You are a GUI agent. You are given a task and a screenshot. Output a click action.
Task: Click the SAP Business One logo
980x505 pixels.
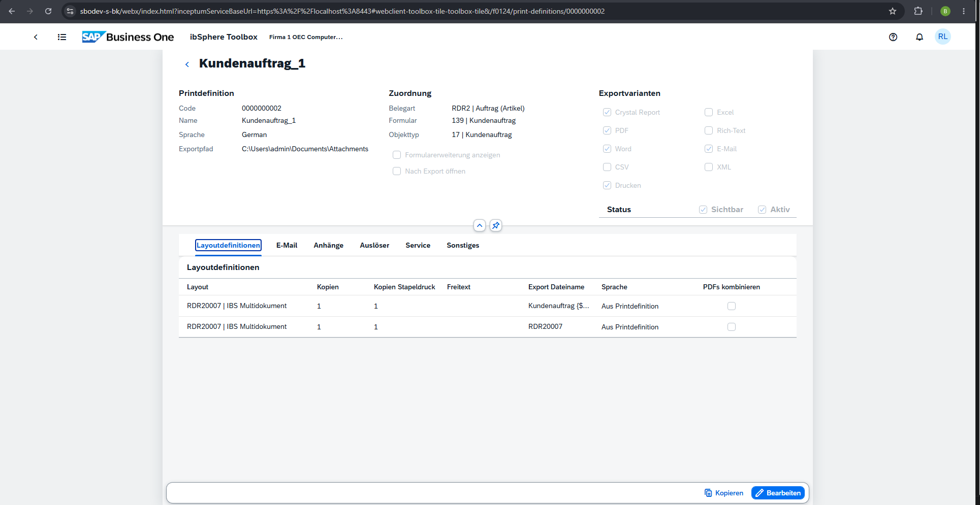pyautogui.click(x=128, y=37)
